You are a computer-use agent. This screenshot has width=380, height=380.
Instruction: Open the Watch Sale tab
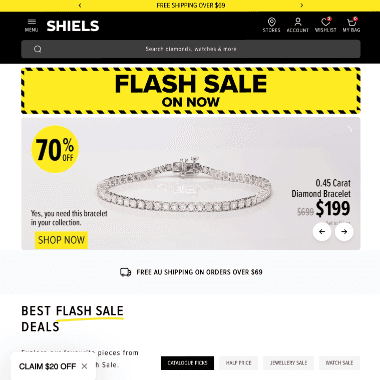pos(339,363)
